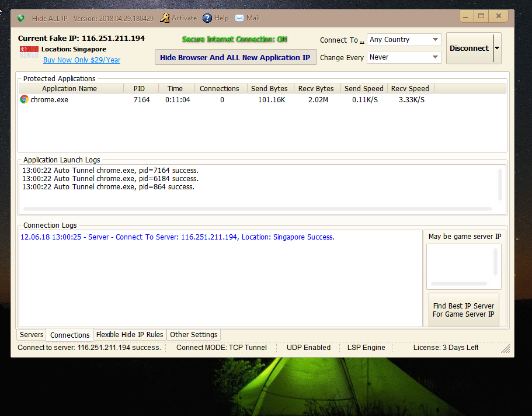Click the Singapore flag icon
532x416 pixels.
(x=29, y=51)
